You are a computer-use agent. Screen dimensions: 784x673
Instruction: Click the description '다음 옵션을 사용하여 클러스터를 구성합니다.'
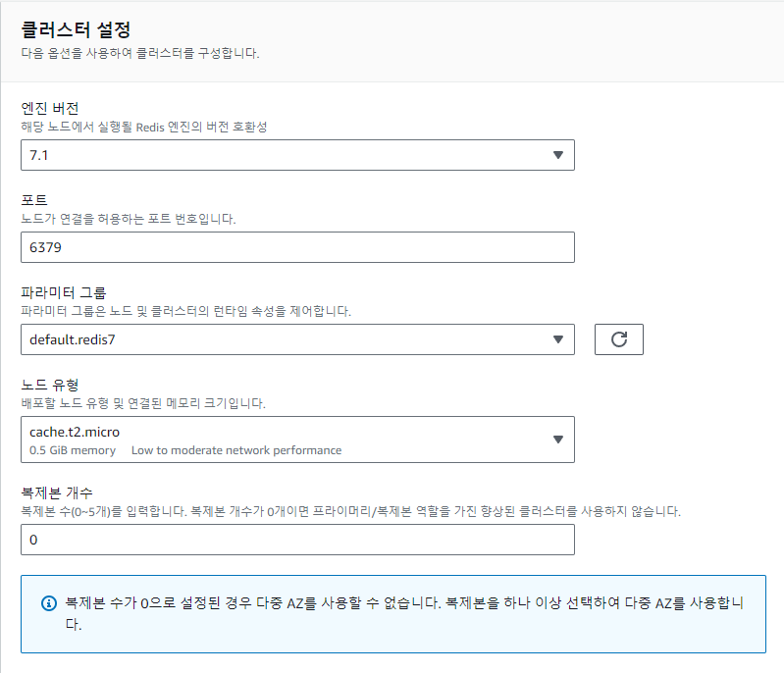point(140,53)
